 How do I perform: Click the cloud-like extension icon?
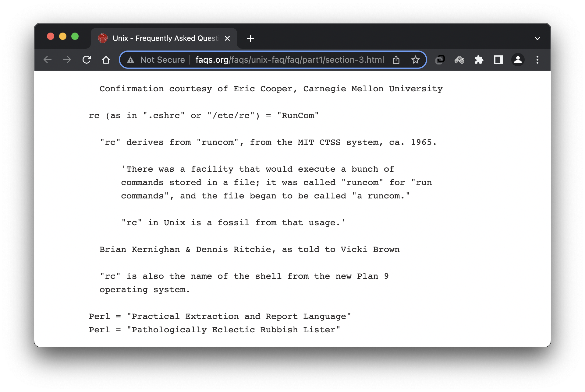click(x=459, y=60)
